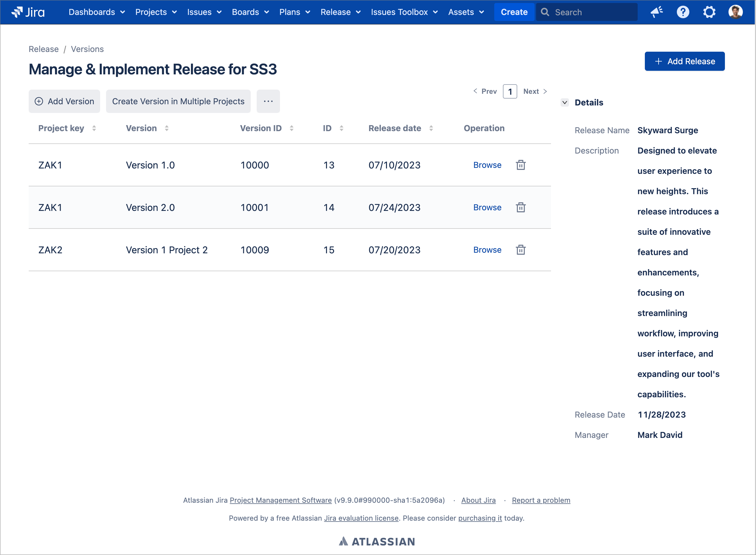
Task: Select the Version 2.0 cell
Action: [150, 207]
